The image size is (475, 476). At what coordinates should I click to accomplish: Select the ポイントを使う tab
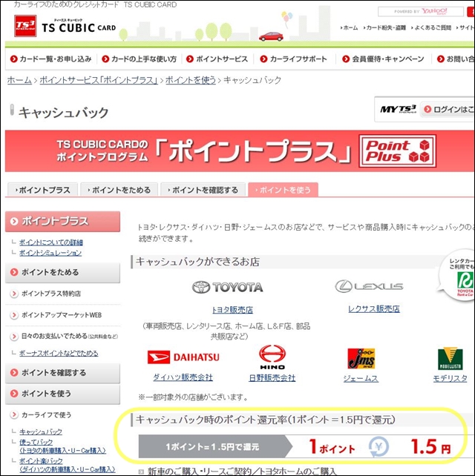coord(283,190)
